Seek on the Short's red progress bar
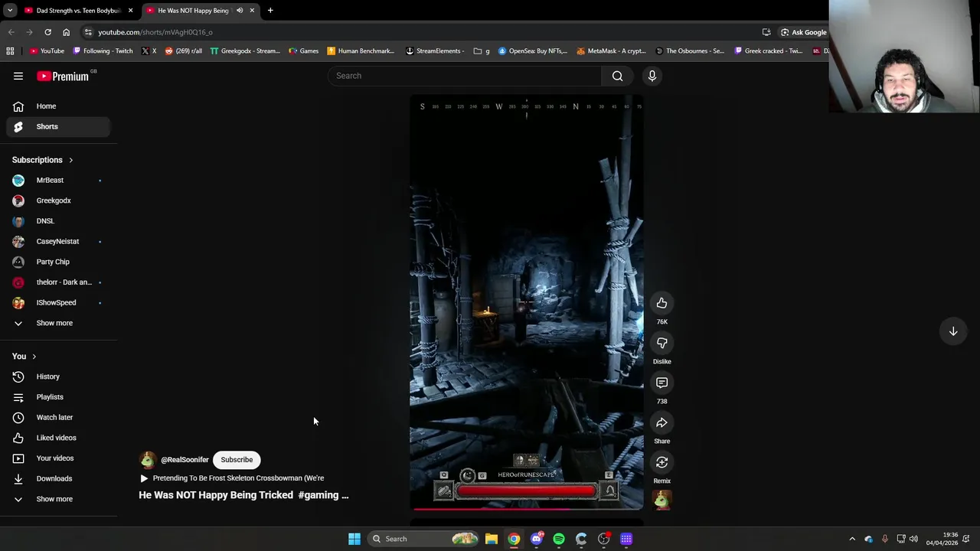 [x=526, y=508]
